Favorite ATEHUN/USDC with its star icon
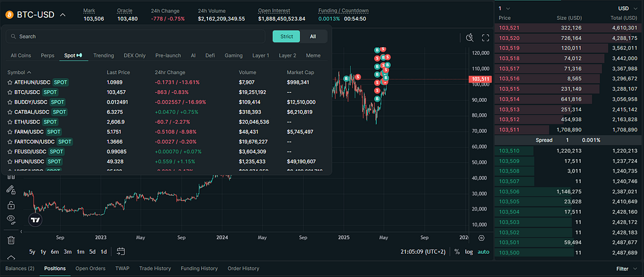644x277 pixels. point(10,82)
